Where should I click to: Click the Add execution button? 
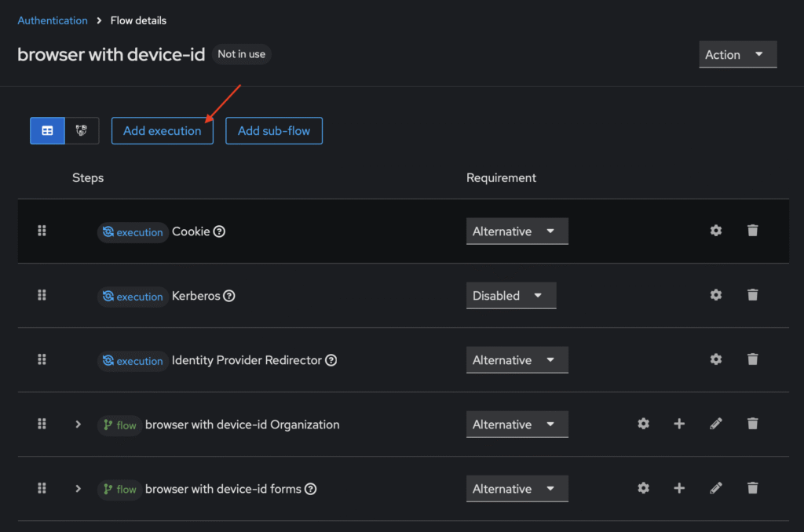click(x=162, y=131)
